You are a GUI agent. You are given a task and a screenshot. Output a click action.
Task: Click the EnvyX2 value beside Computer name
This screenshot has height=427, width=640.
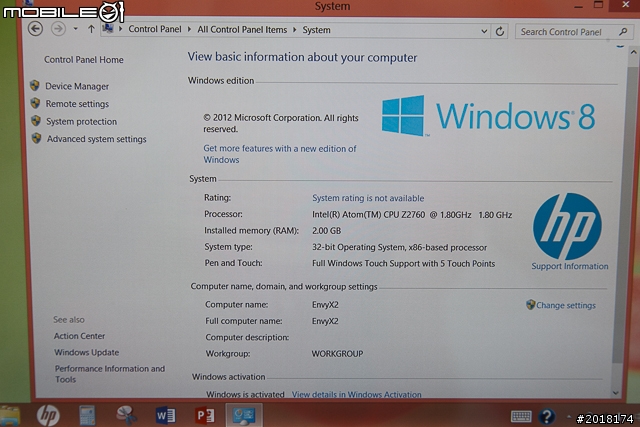tap(325, 305)
